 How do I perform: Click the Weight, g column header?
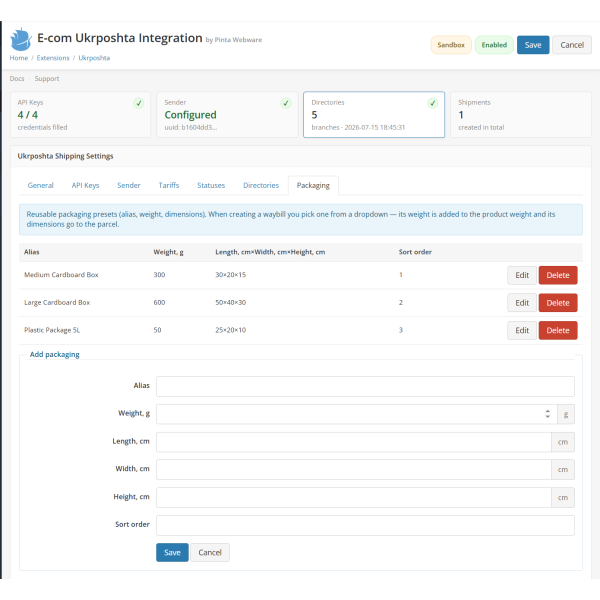click(168, 252)
